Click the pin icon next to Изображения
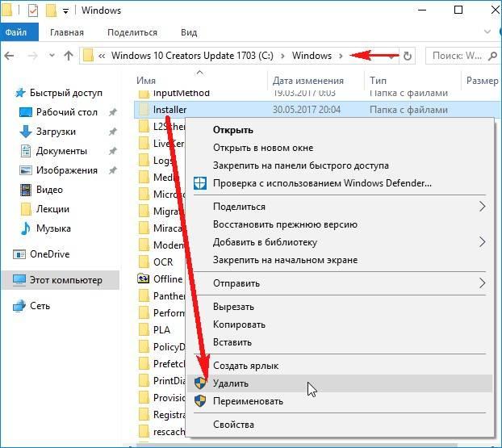 pos(112,170)
